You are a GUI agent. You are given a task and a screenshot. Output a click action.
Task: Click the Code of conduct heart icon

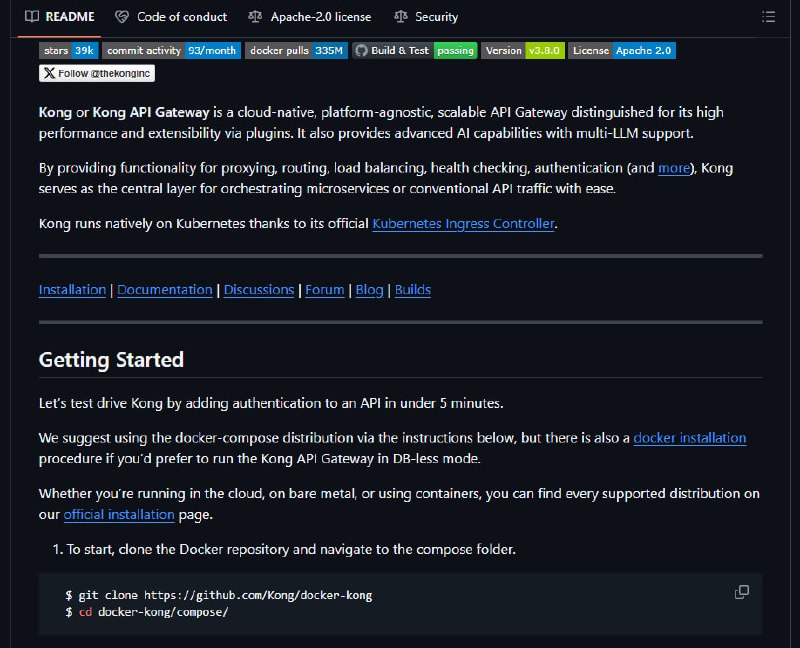pos(122,17)
